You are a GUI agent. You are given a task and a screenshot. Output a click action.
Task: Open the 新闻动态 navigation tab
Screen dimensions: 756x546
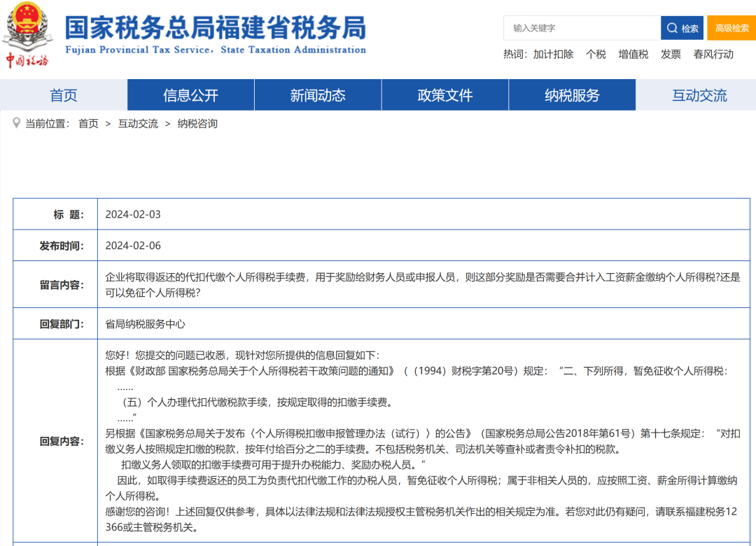coord(318,95)
